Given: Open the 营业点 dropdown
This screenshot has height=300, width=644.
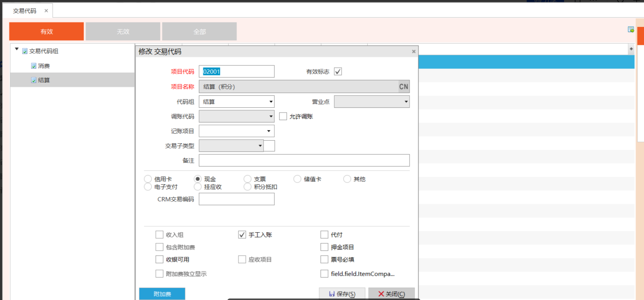Looking at the screenshot, I should pyautogui.click(x=406, y=102).
